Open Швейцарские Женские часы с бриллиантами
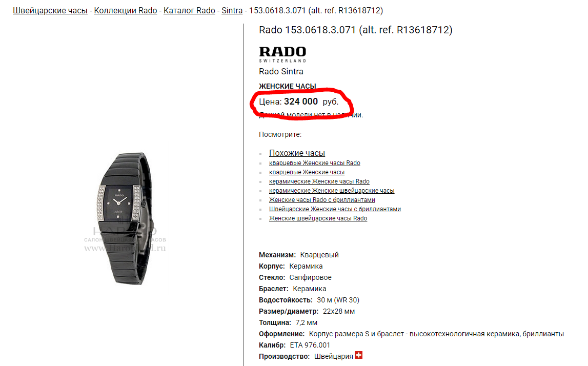The image size is (588, 366). [x=335, y=209]
